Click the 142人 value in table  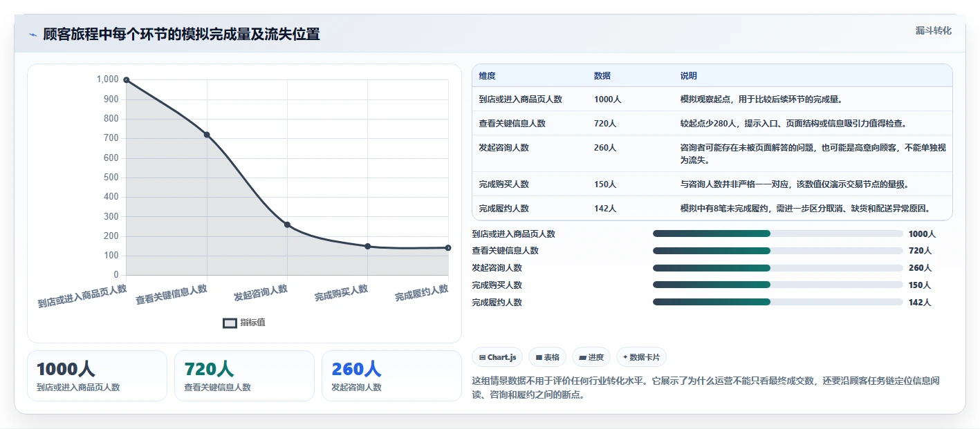[605, 209]
